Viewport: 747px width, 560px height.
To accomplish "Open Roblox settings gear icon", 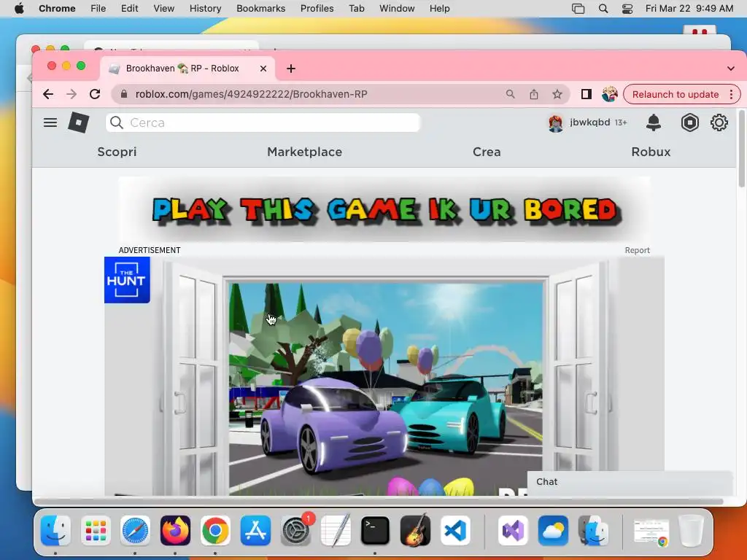I will 719,122.
